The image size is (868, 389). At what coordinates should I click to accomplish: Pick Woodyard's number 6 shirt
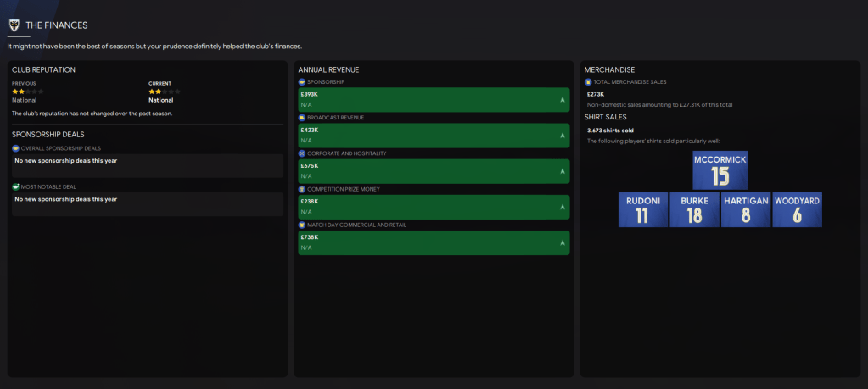click(x=797, y=209)
